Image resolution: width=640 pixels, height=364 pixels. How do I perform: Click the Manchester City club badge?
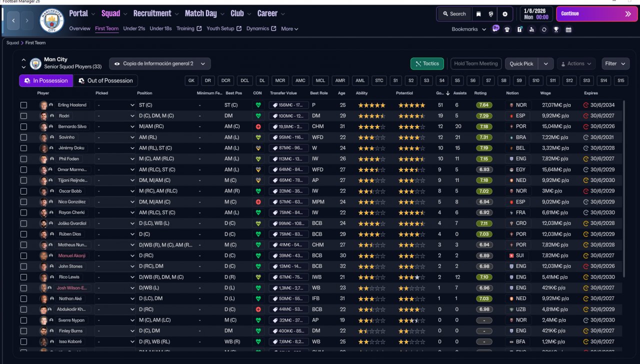52,20
